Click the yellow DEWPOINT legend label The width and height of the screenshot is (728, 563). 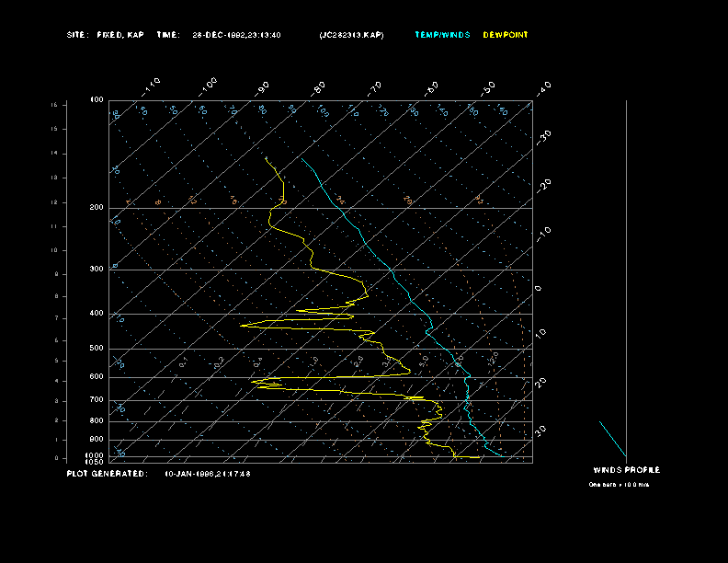[506, 35]
